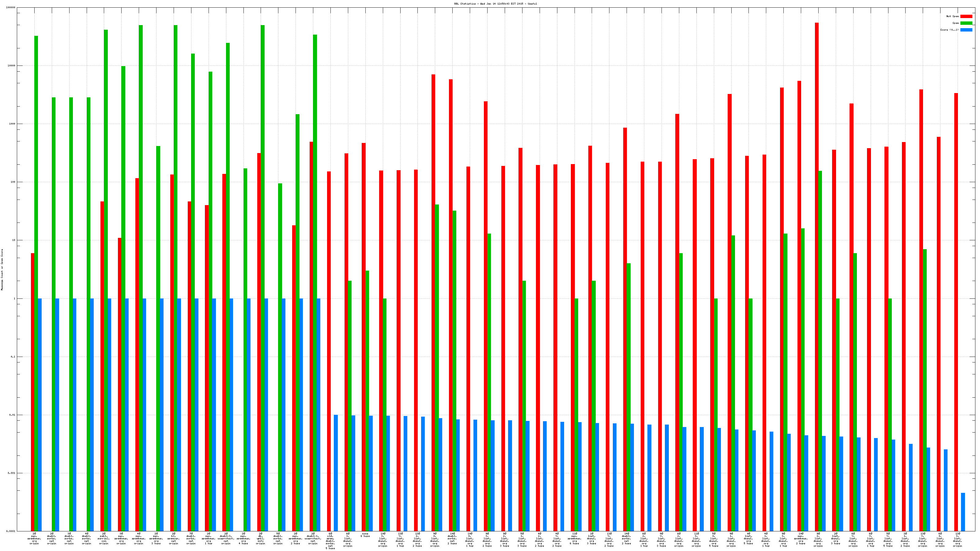Viewport: 980px width, 551px height.
Task: Click the green Spam legend swatch
Action: tap(966, 23)
